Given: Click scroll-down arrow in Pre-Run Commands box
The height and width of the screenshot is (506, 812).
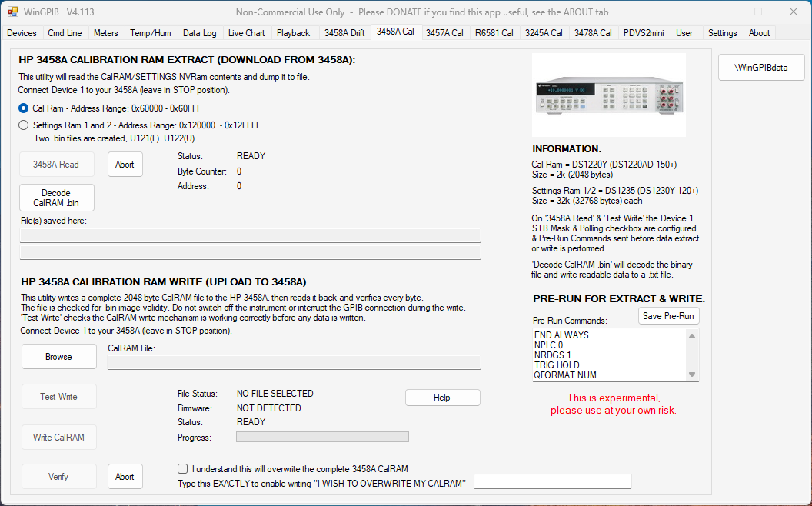Looking at the screenshot, I should pos(692,375).
